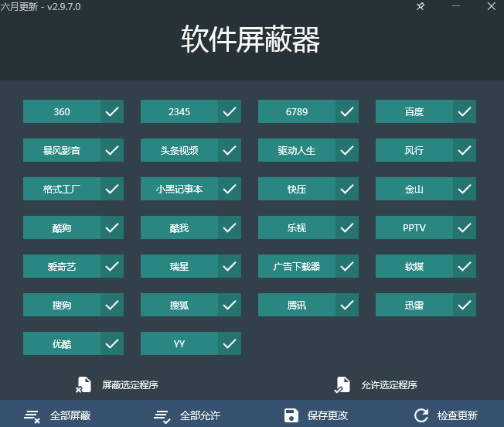
Task: Toggle the checkmark for 2345
Action: (230, 111)
